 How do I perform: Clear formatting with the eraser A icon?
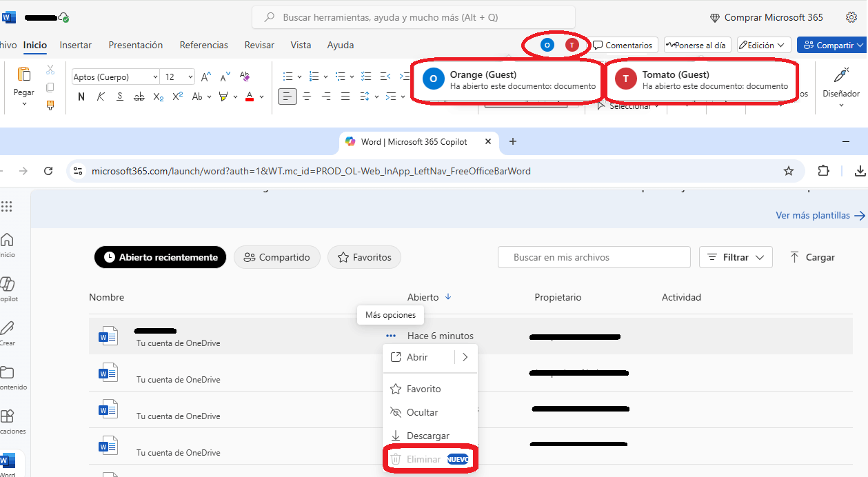point(244,77)
